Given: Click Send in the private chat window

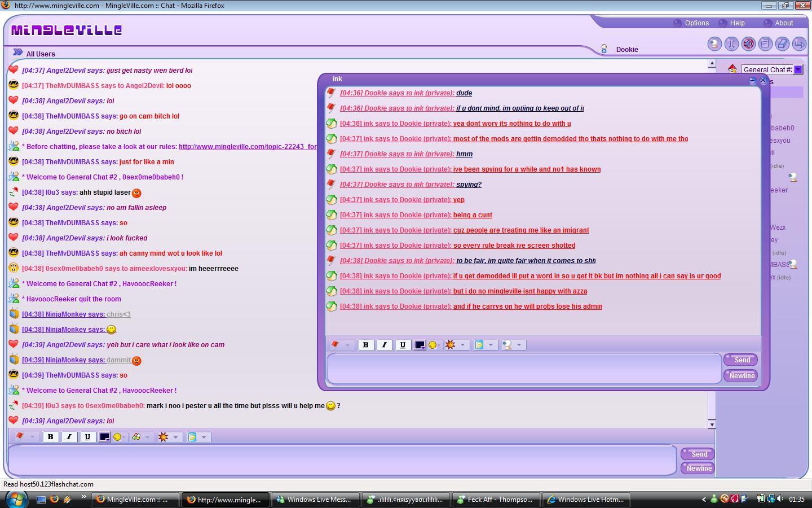Looking at the screenshot, I should 741,360.
